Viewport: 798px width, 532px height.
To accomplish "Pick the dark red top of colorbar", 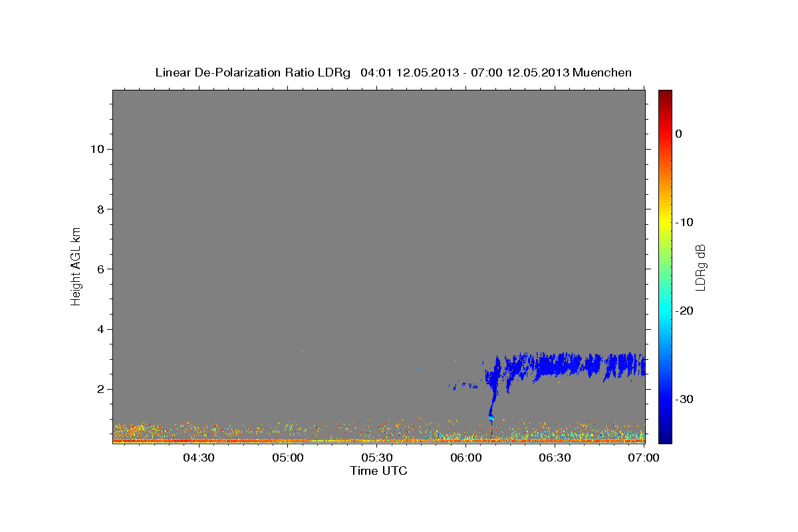I will [665, 94].
